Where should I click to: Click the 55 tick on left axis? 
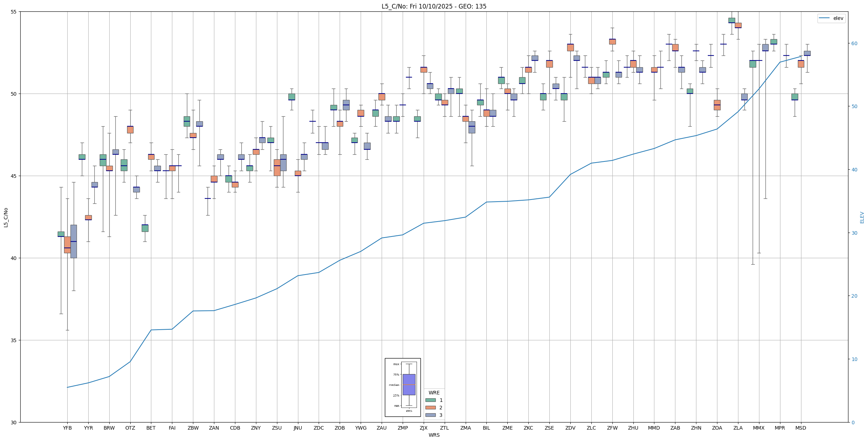coord(14,12)
